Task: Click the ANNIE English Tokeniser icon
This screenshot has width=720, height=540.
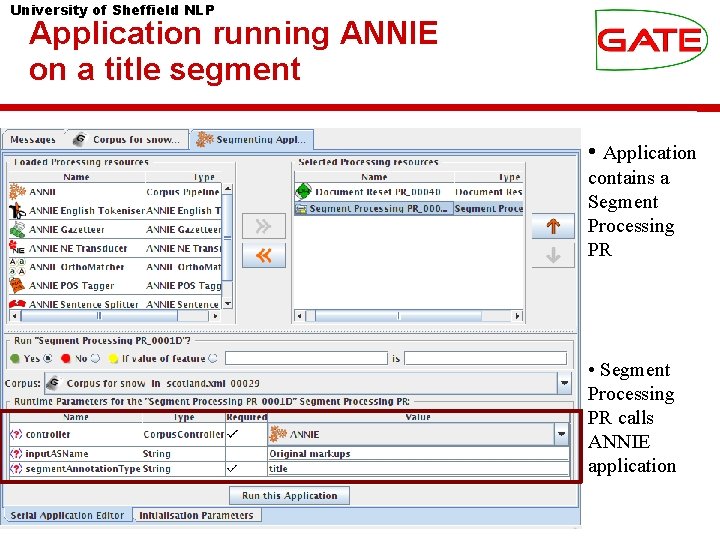Action: pyautogui.click(x=17, y=211)
